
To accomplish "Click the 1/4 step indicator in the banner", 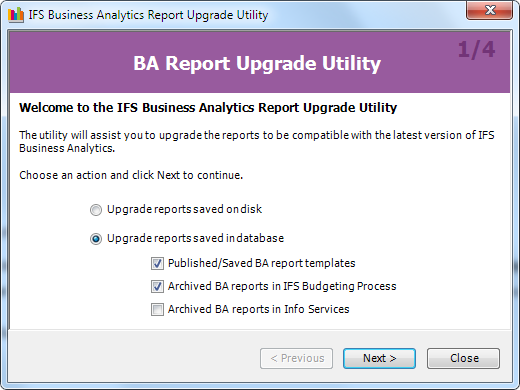I will 476,50.
